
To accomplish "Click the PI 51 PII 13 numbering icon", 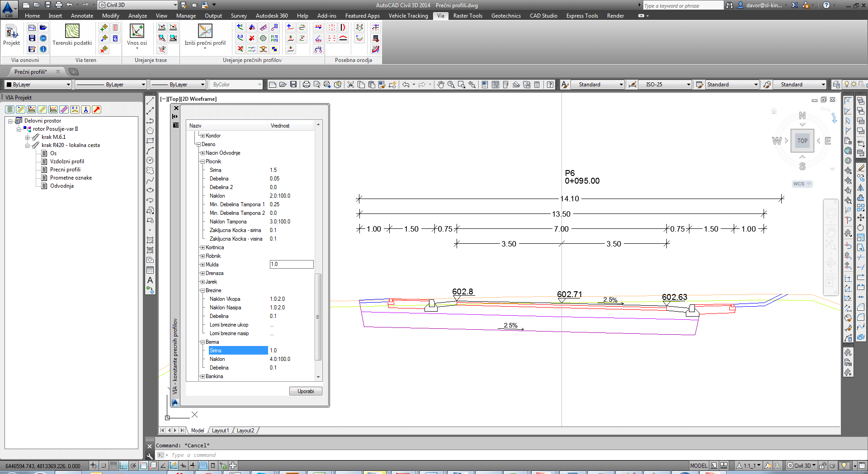I will coord(274,38).
